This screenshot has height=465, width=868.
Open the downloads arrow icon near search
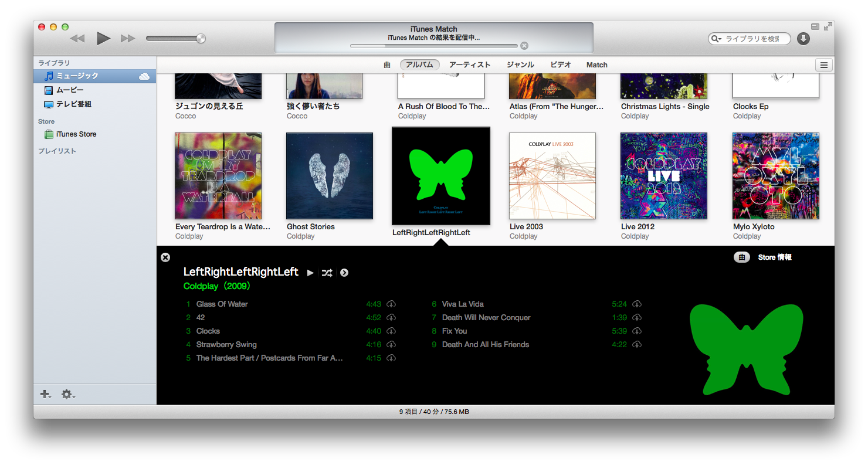[x=803, y=39]
